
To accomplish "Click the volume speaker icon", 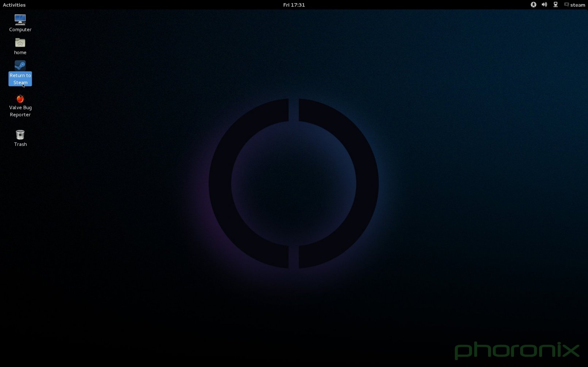I will point(544,5).
